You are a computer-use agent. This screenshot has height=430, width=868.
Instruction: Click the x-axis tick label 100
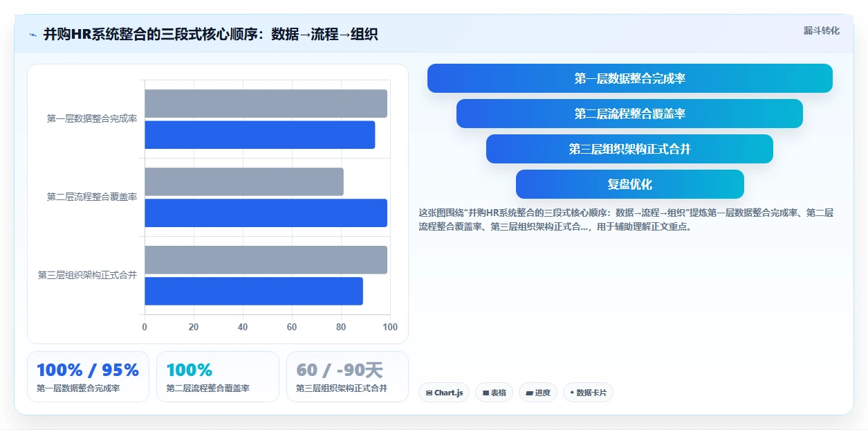coord(390,327)
